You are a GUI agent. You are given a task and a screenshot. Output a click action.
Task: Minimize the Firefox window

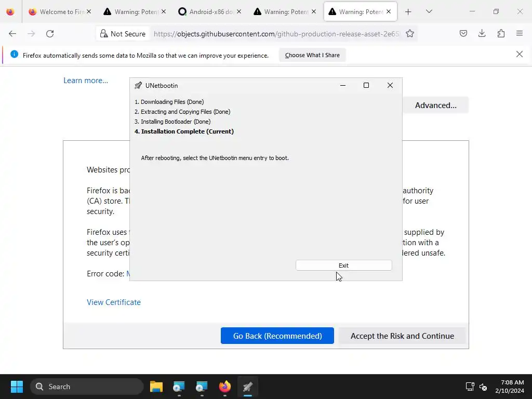click(472, 11)
